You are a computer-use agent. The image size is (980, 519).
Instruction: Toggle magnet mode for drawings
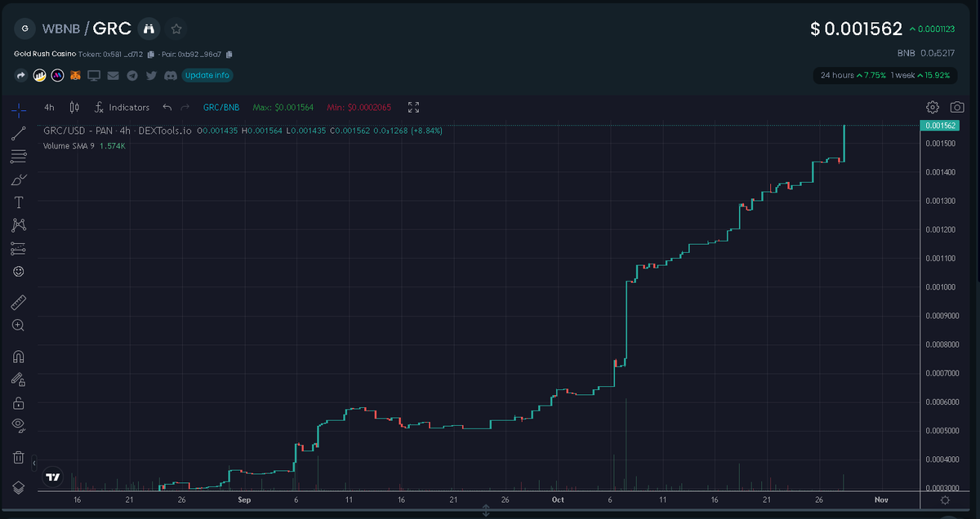pos(18,357)
